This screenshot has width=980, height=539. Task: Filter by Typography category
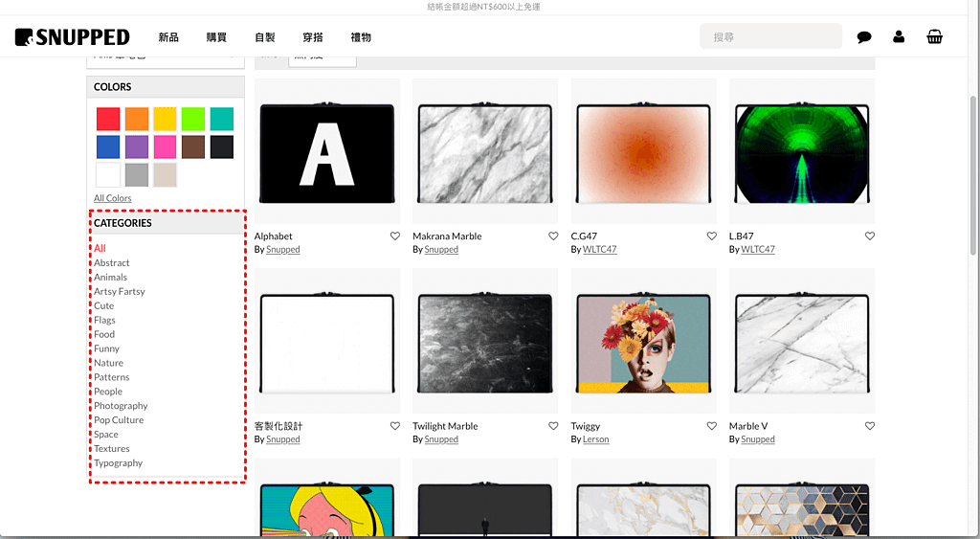[118, 463]
